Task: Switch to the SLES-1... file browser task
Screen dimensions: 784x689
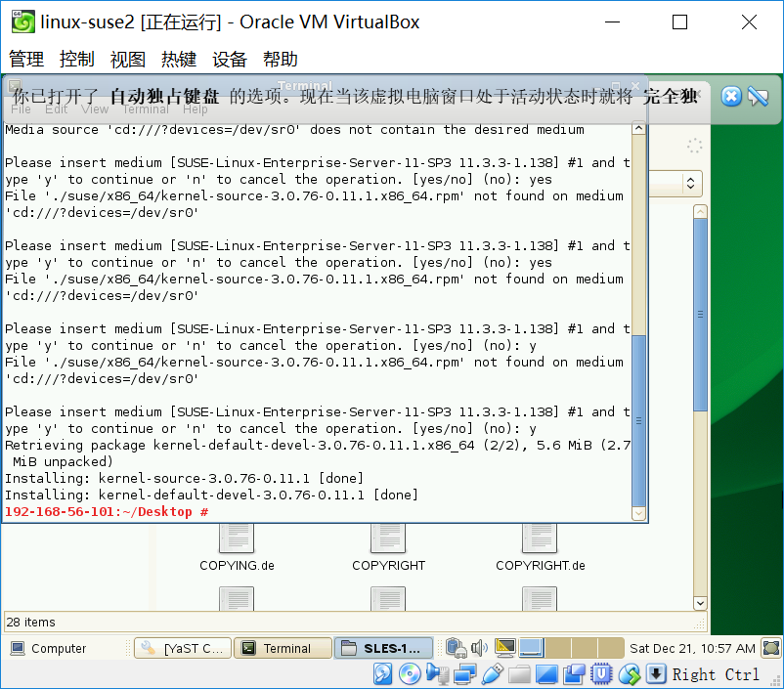Action: tap(383, 649)
